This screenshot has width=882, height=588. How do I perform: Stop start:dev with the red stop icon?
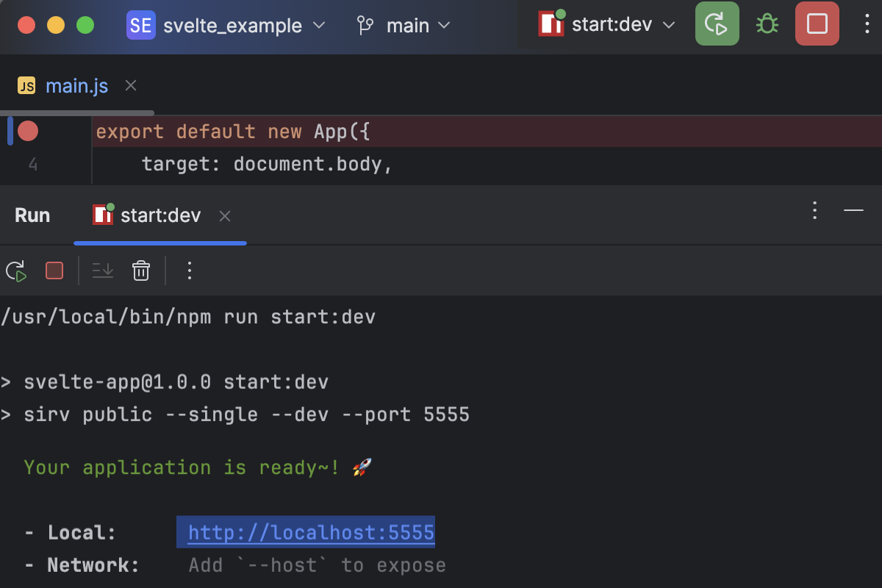[817, 24]
